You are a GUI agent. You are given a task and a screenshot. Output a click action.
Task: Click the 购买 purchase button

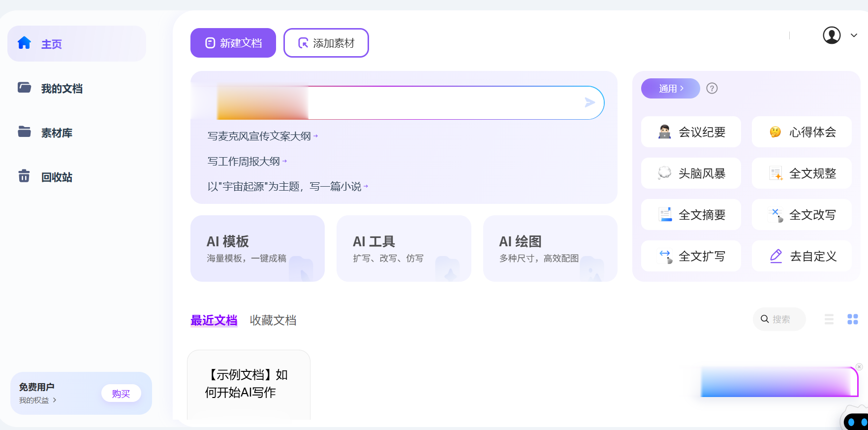[x=121, y=394]
